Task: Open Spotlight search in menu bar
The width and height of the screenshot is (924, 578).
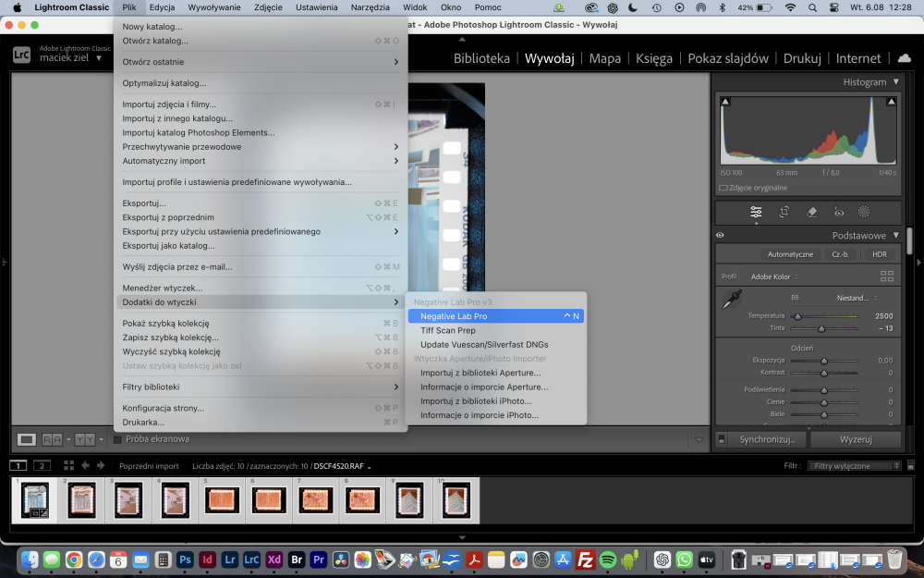Action: click(x=812, y=7)
